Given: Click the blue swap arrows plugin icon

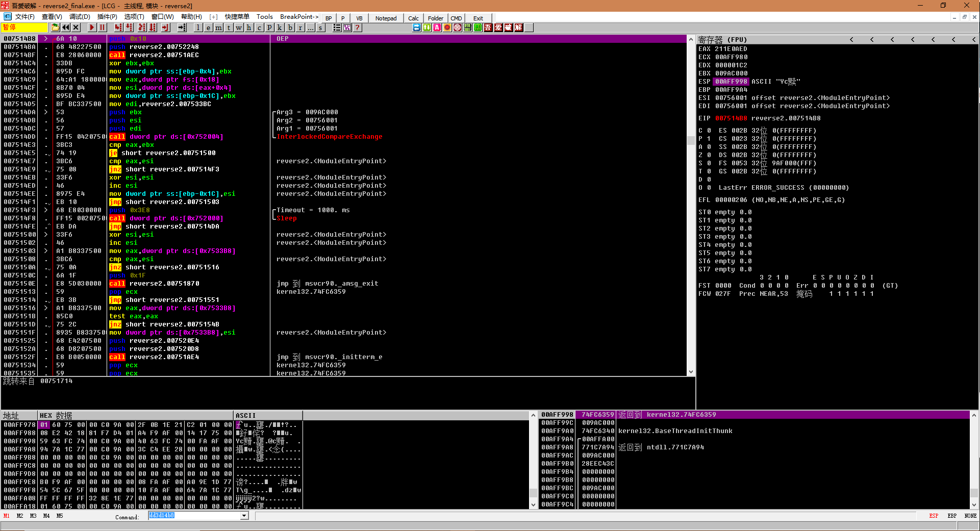Looking at the screenshot, I should tap(417, 28).
